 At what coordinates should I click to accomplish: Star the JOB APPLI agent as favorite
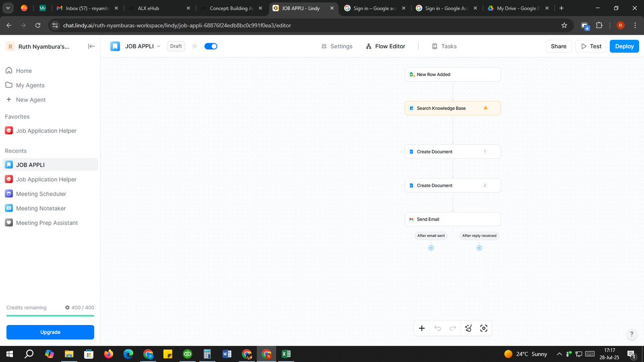click(195, 46)
